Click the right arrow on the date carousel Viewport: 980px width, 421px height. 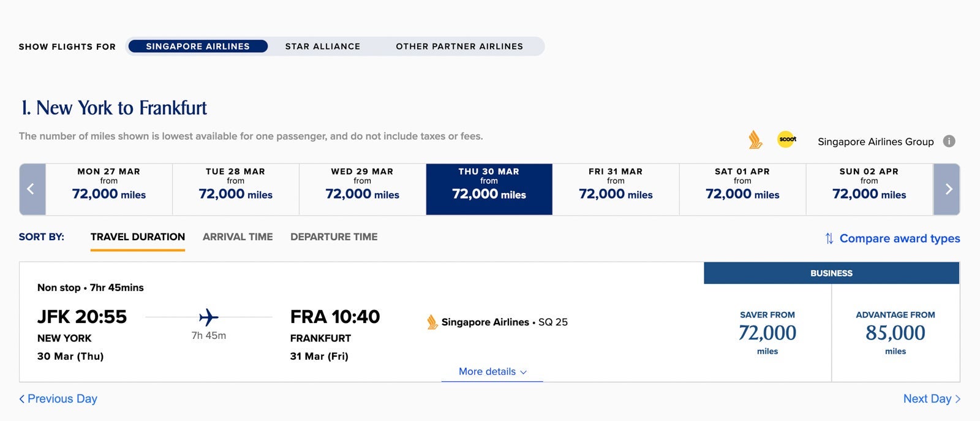click(948, 189)
